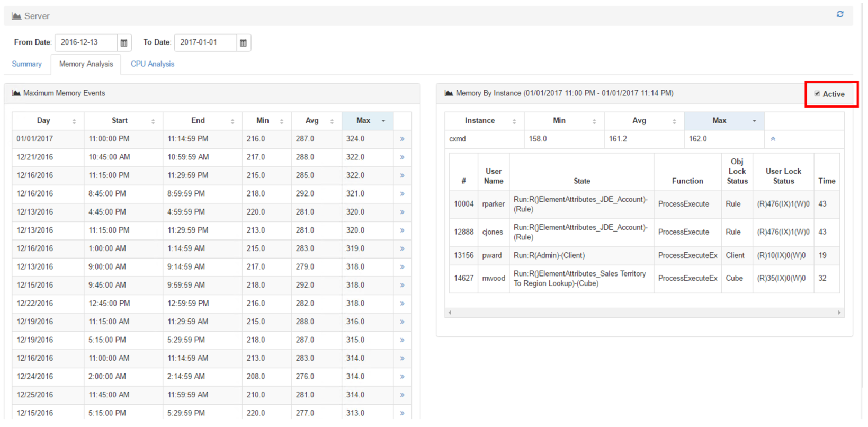Image resolution: width=868 pixels, height=427 pixels.
Task: Click the Memory By Instance chart icon
Action: [449, 93]
